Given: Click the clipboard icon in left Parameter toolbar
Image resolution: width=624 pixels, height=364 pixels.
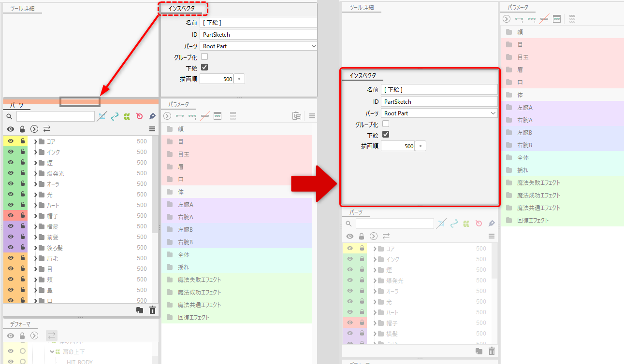Looking at the screenshot, I should click(297, 116).
